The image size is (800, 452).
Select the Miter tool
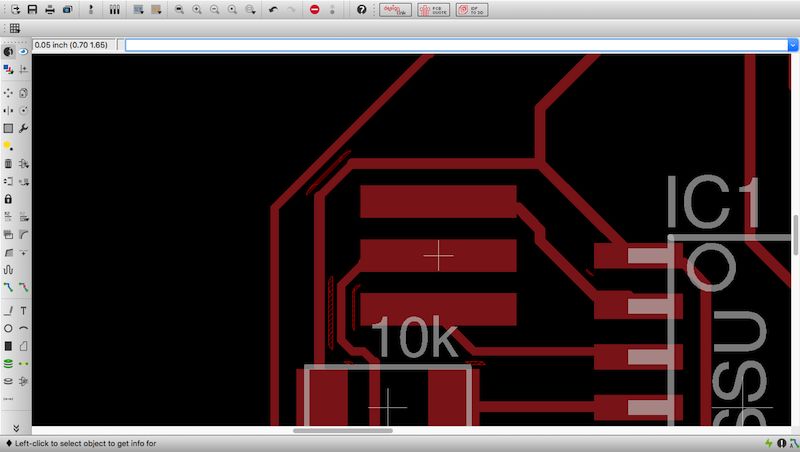click(x=23, y=235)
